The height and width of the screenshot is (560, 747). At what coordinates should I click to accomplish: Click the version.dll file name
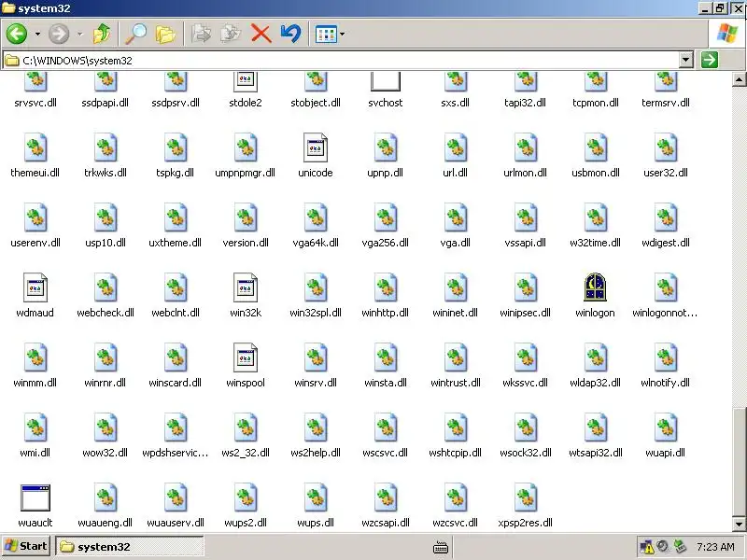tap(246, 243)
